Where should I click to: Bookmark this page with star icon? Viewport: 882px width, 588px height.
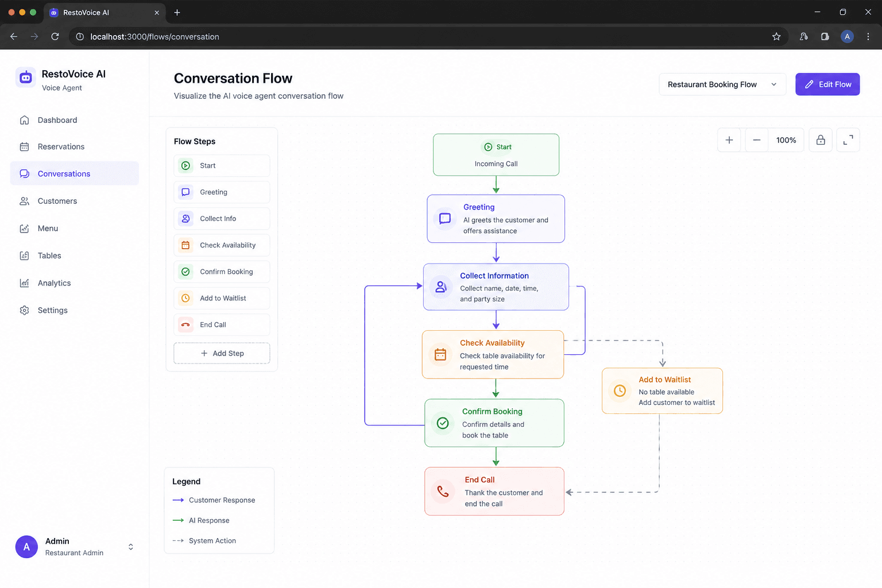point(776,37)
